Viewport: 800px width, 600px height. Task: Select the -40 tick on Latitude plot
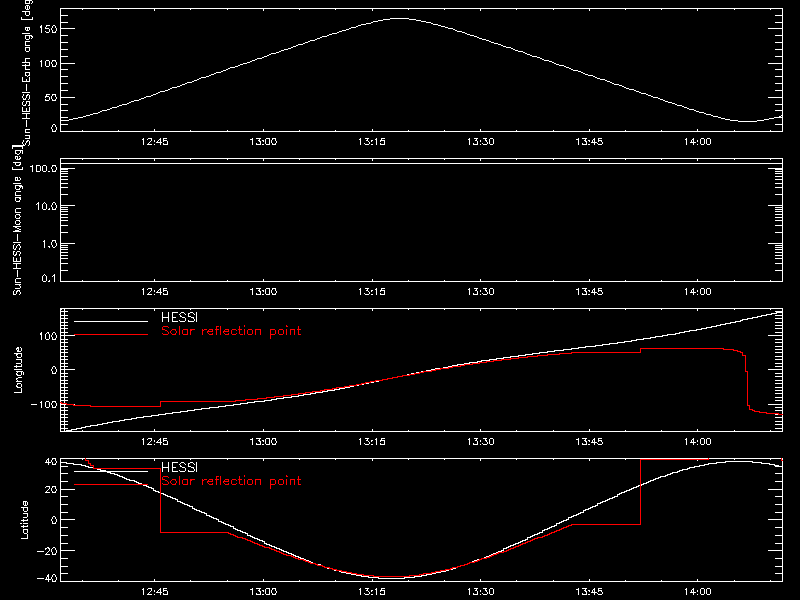[48, 579]
